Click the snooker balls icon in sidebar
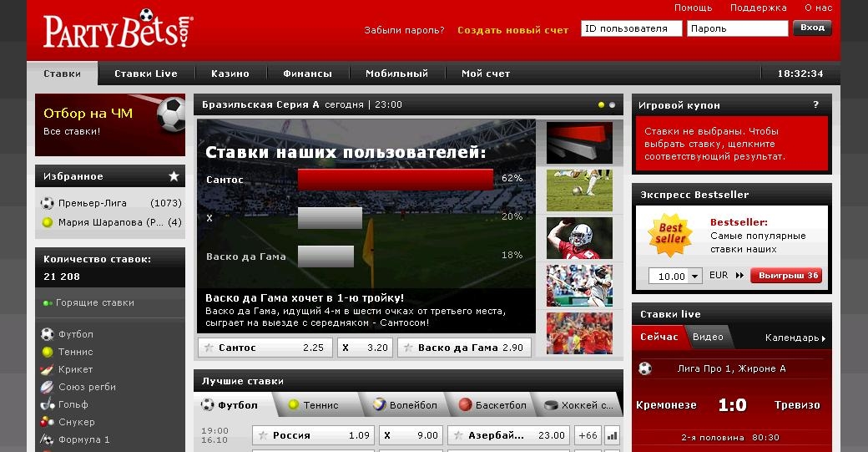 pos(48,422)
